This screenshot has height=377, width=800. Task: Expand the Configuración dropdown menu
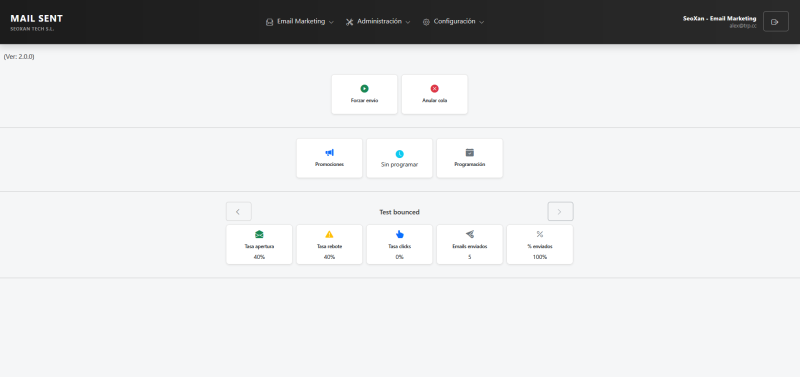453,22
